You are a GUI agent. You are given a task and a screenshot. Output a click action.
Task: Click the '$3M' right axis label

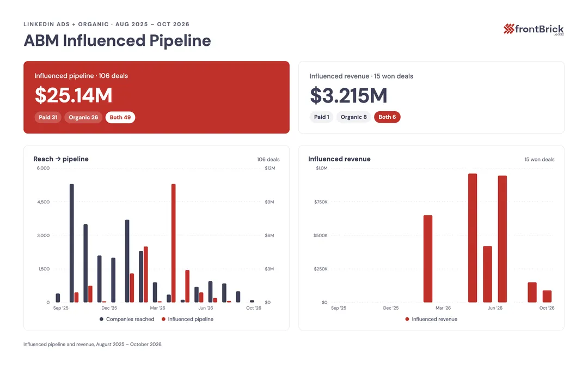[x=269, y=269]
